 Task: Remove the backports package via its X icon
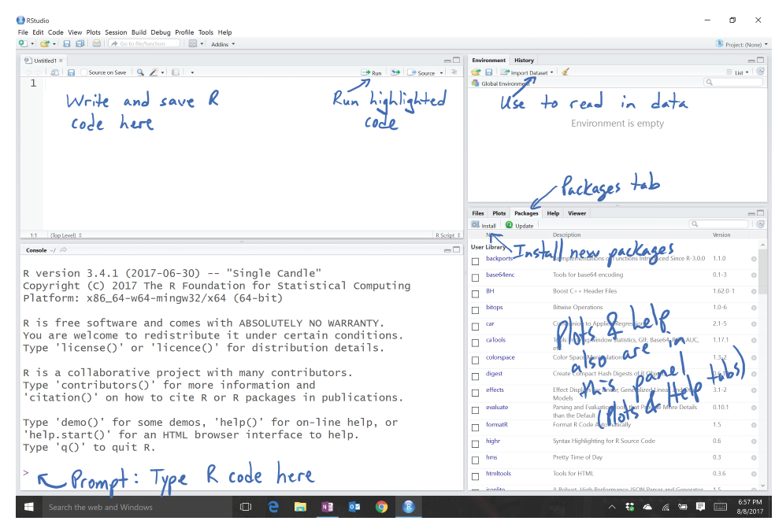click(754, 258)
